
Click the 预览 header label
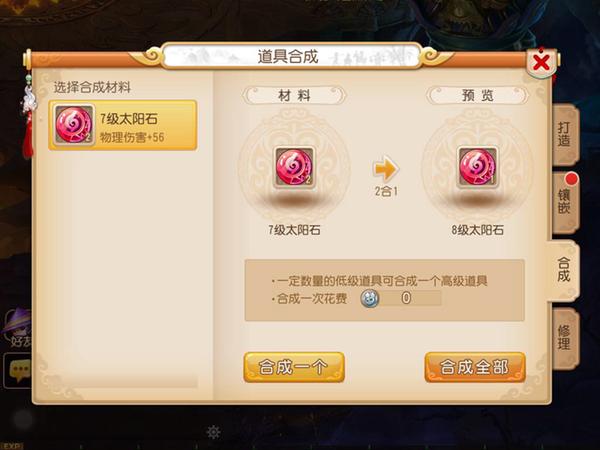pyautogui.click(x=477, y=96)
